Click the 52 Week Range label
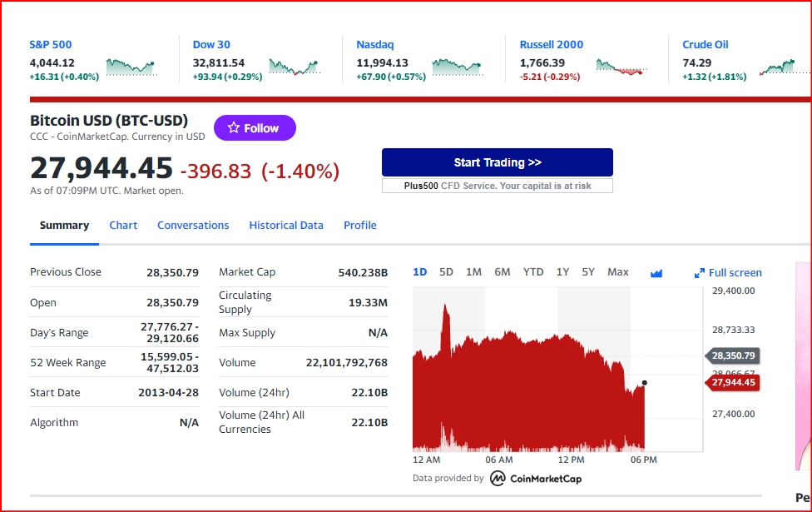This screenshot has height=512, width=812. pyautogui.click(x=68, y=363)
